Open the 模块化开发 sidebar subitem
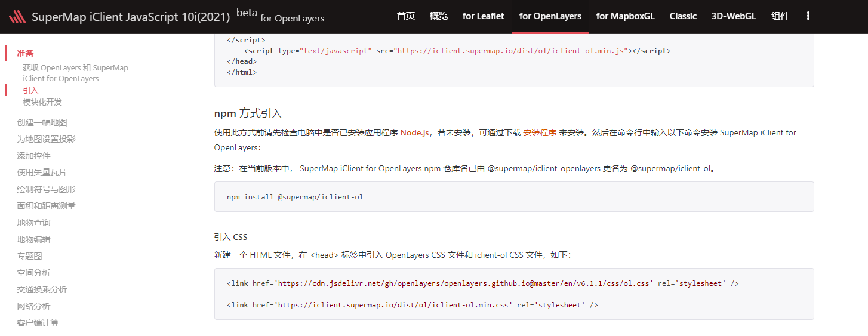Image resolution: width=868 pixels, height=336 pixels. click(42, 102)
